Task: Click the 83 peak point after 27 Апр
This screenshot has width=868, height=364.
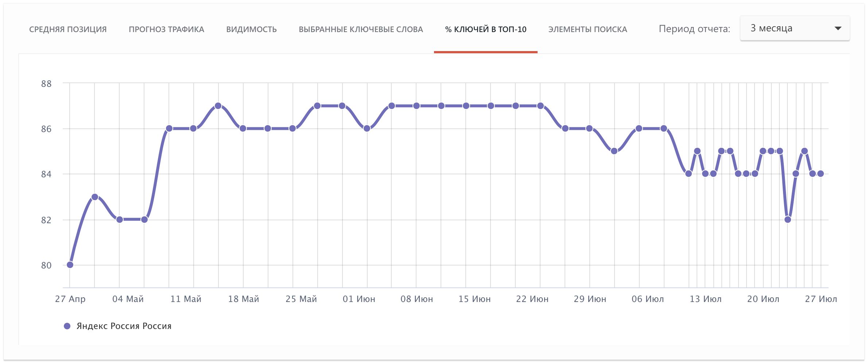Action: pyautogui.click(x=95, y=197)
